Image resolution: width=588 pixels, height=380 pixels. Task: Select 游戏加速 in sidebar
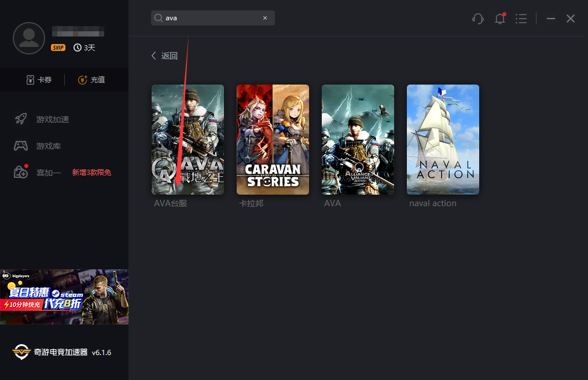(x=52, y=119)
